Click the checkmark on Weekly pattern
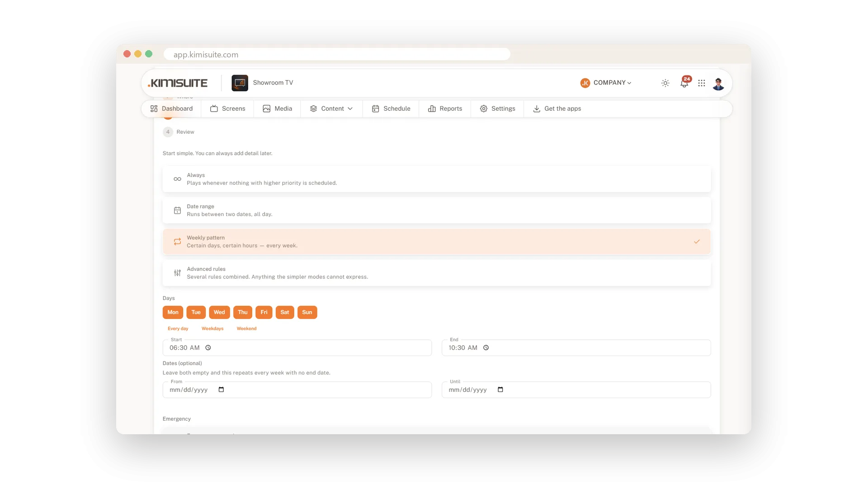The image size is (868, 488). coord(697,242)
